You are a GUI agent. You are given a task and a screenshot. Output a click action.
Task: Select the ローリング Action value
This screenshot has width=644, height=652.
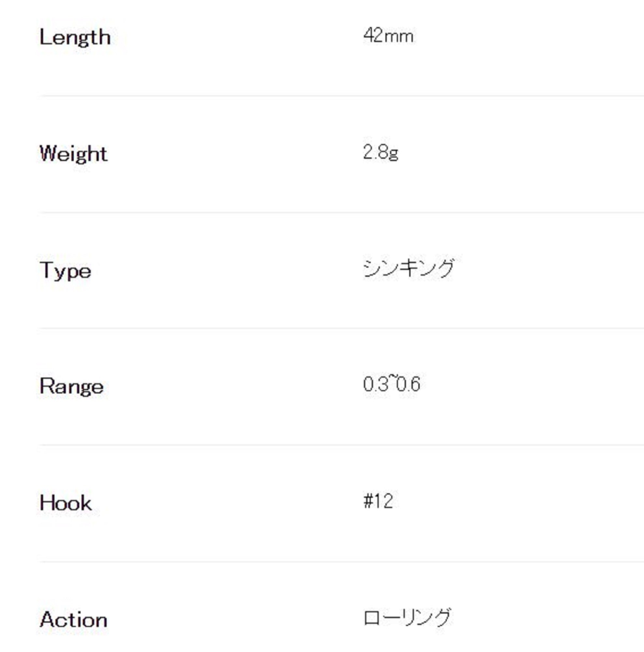pyautogui.click(x=407, y=617)
